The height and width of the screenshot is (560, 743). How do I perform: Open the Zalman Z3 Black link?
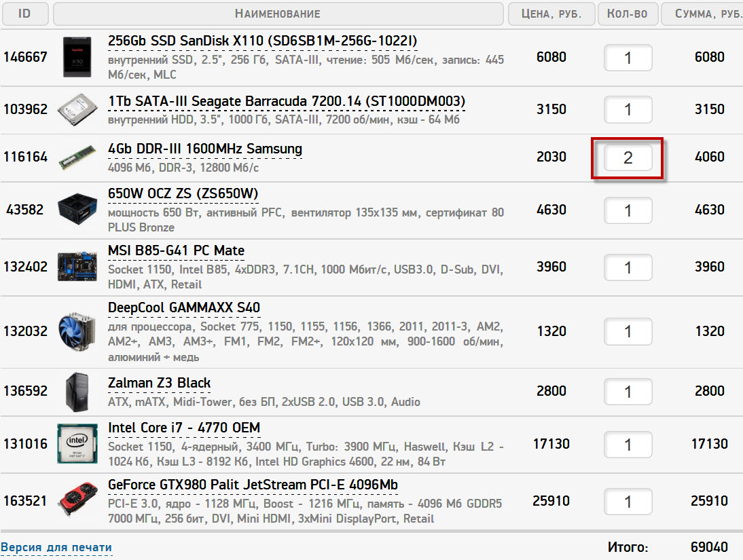159,383
